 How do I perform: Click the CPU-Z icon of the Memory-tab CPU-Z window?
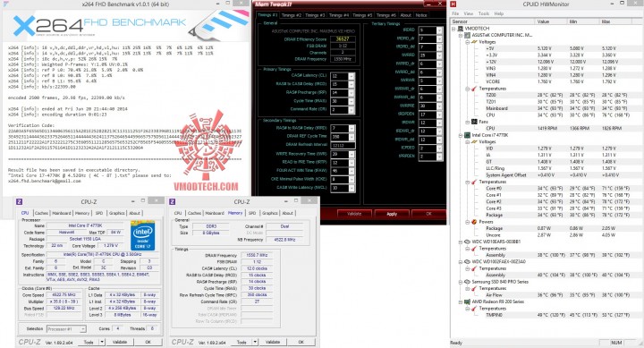point(172,202)
